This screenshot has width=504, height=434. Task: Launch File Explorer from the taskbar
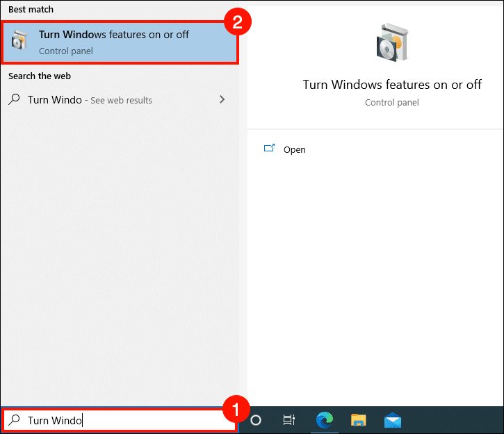point(358,419)
